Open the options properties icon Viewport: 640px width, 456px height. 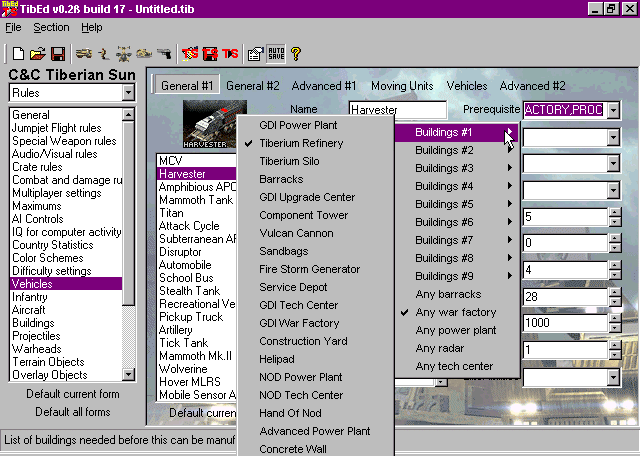[256, 53]
